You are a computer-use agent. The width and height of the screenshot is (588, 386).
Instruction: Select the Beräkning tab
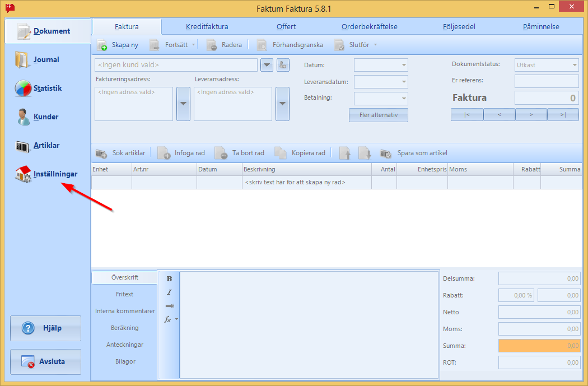[x=124, y=328]
